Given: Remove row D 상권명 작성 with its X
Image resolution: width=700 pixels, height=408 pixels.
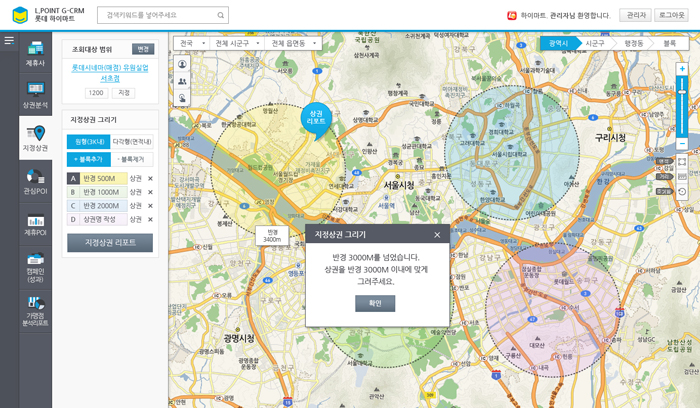Looking at the screenshot, I should pyautogui.click(x=150, y=220).
